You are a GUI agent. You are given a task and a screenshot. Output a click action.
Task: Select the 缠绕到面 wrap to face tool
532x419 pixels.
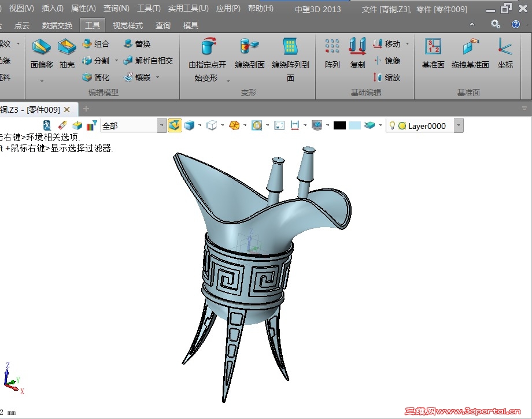249,53
